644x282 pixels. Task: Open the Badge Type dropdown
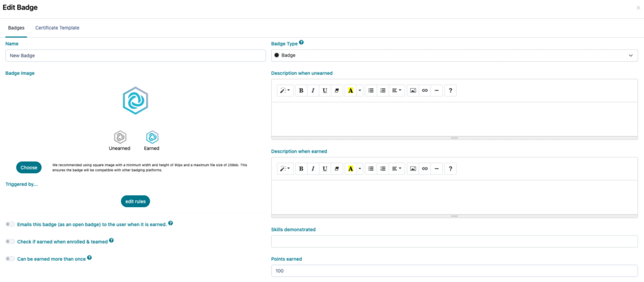point(454,55)
